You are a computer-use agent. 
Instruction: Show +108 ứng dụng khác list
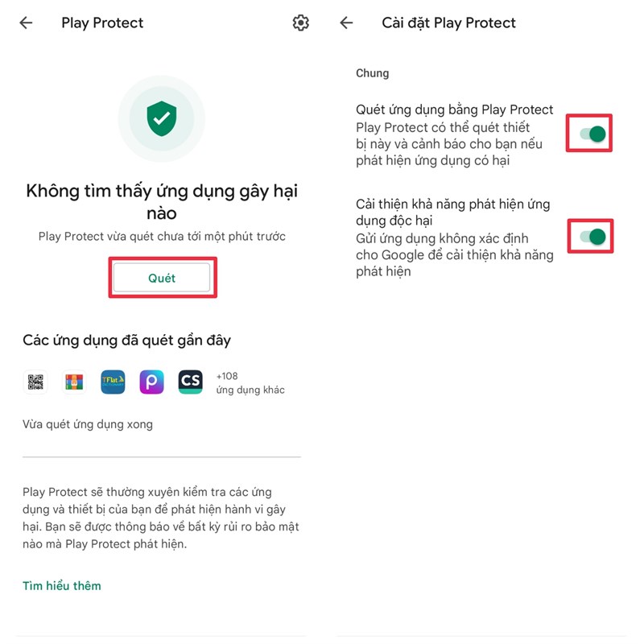coord(250,383)
